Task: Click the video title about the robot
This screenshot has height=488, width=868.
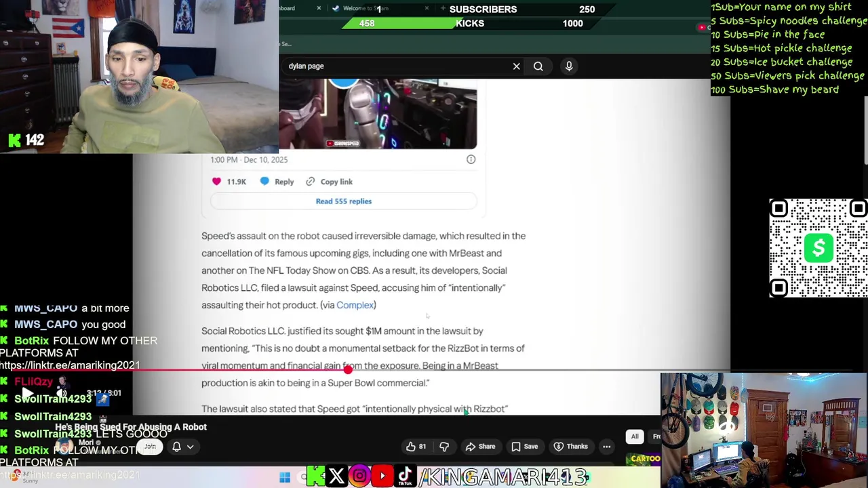Action: [x=131, y=427]
